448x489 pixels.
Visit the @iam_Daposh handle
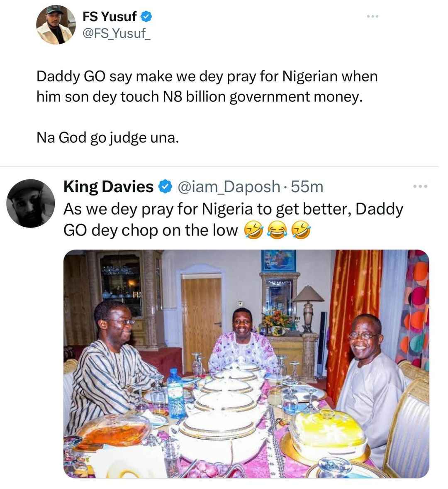[x=229, y=186]
